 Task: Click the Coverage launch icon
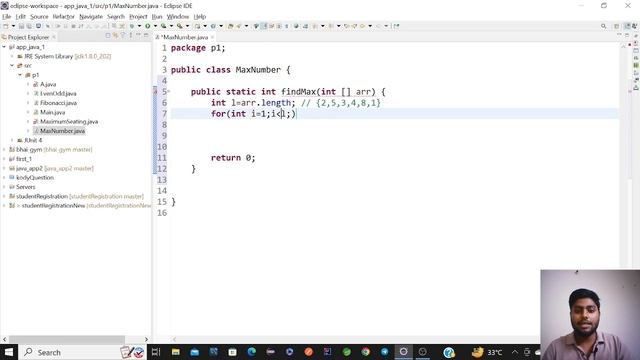pyautogui.click(x=163, y=26)
